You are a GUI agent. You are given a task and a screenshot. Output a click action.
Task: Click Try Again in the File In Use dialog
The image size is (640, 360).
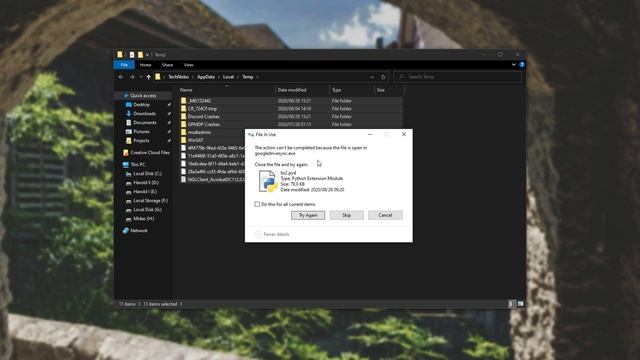click(308, 215)
